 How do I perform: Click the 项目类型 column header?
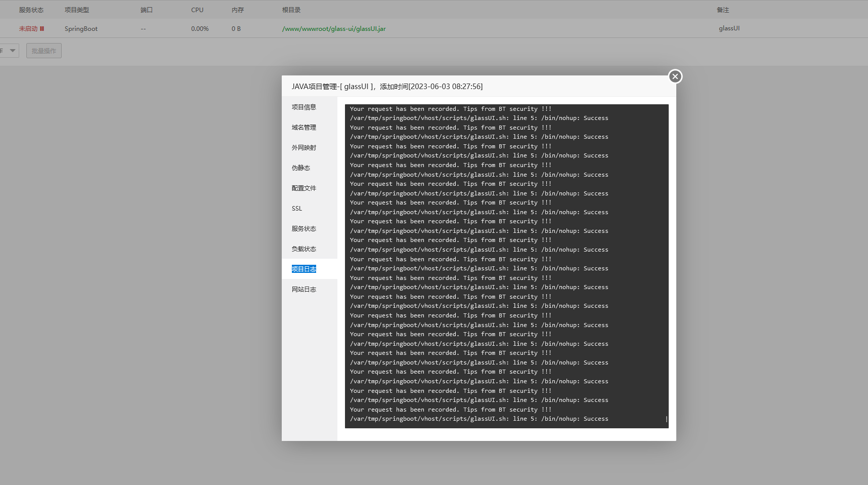[77, 10]
